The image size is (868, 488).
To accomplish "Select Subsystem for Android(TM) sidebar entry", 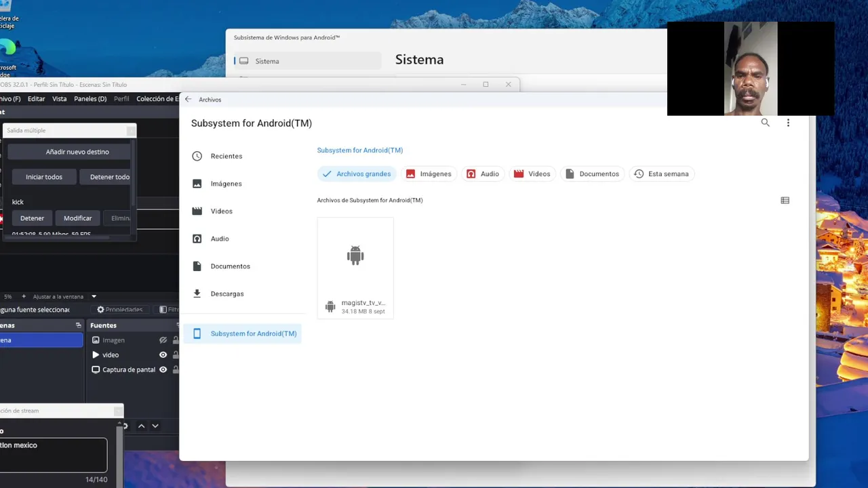I will click(x=242, y=333).
